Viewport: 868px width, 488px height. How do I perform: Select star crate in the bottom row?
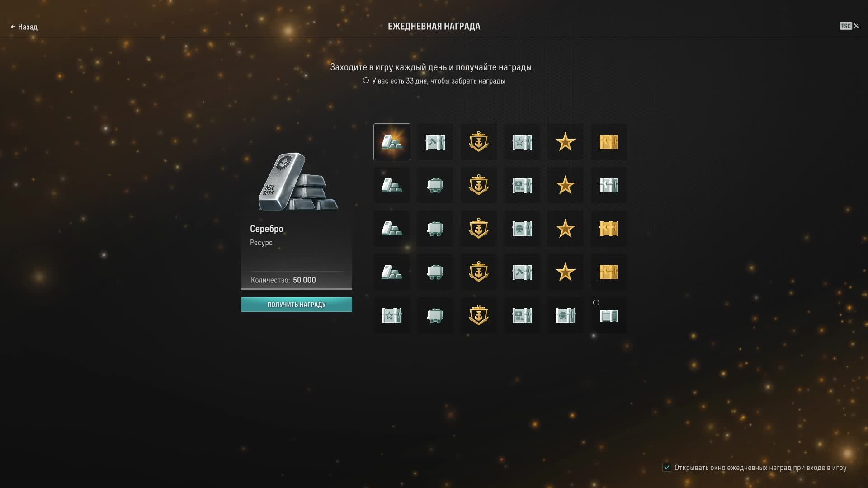point(392,315)
